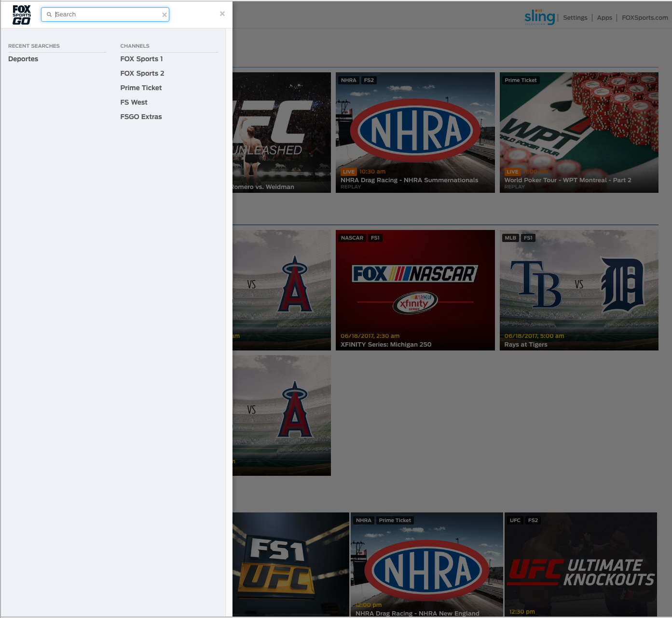Open the FSGO Extras channel

141,117
